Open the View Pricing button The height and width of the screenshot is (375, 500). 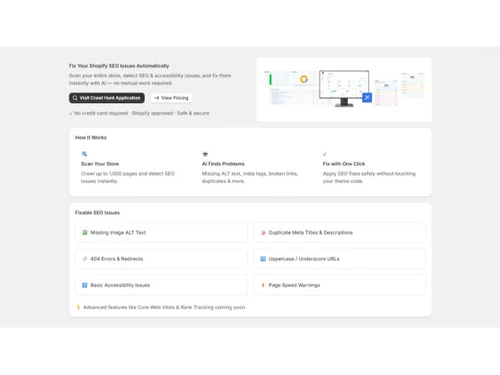172,98
